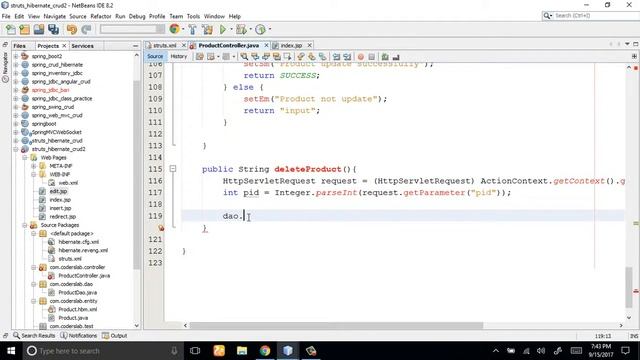
Task: Collapse the struts_hibernate_crud2 project node
Action: pyautogui.click(x=16, y=149)
